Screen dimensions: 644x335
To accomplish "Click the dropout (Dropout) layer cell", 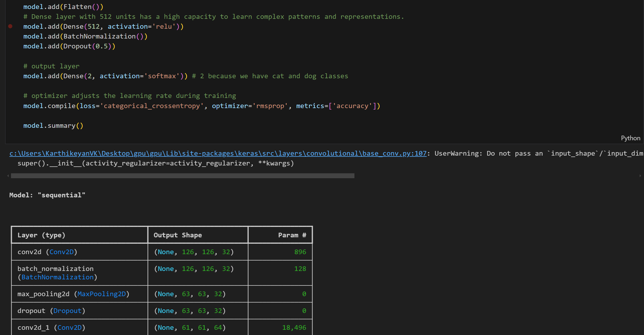I will (x=51, y=311).
